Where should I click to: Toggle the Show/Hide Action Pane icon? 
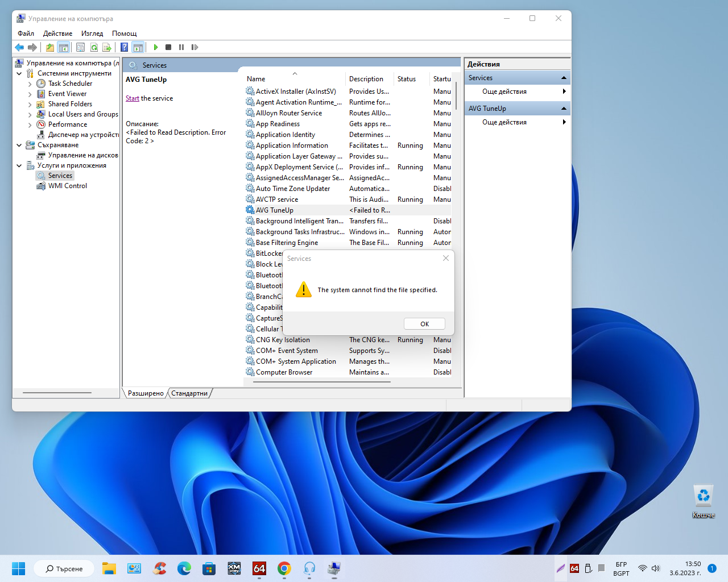(138, 47)
